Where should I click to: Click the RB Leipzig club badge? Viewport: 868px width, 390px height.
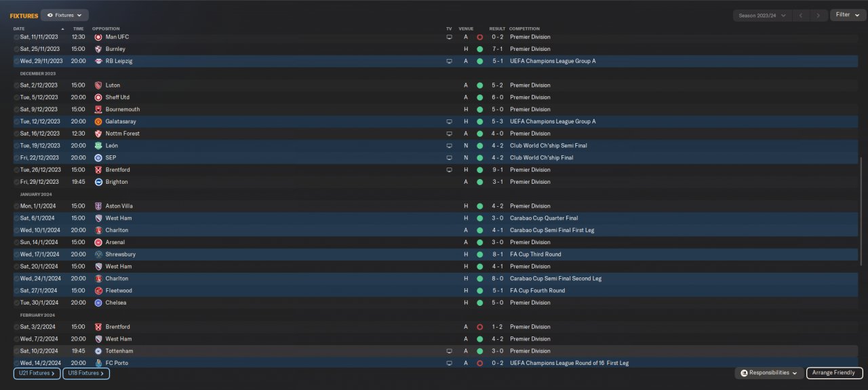pos(98,61)
